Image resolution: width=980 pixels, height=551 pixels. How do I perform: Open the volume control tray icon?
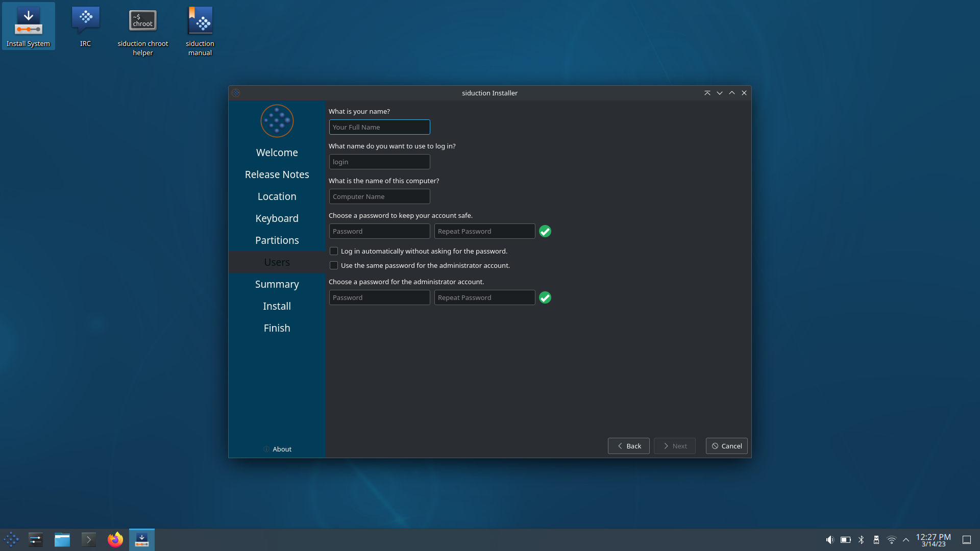point(830,540)
